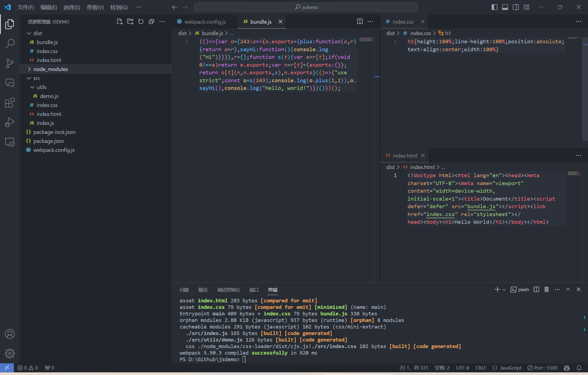
Task: Expand the node_modules folder
Action: pos(51,69)
